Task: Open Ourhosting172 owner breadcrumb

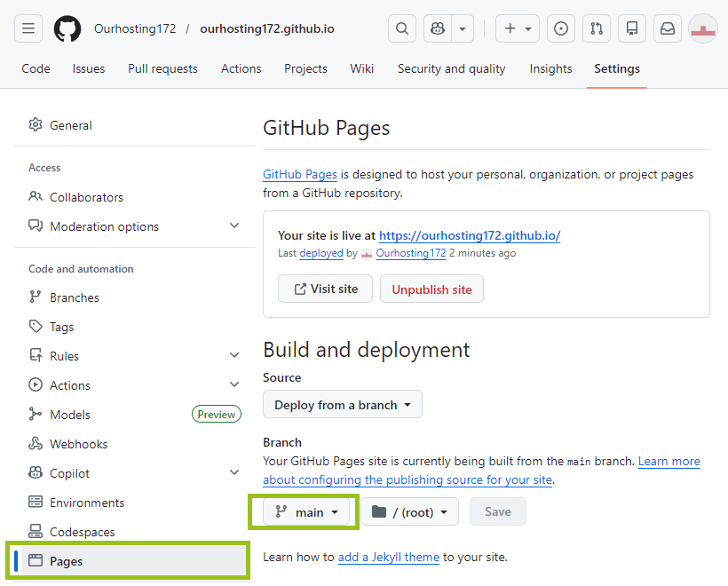Action: click(x=135, y=28)
